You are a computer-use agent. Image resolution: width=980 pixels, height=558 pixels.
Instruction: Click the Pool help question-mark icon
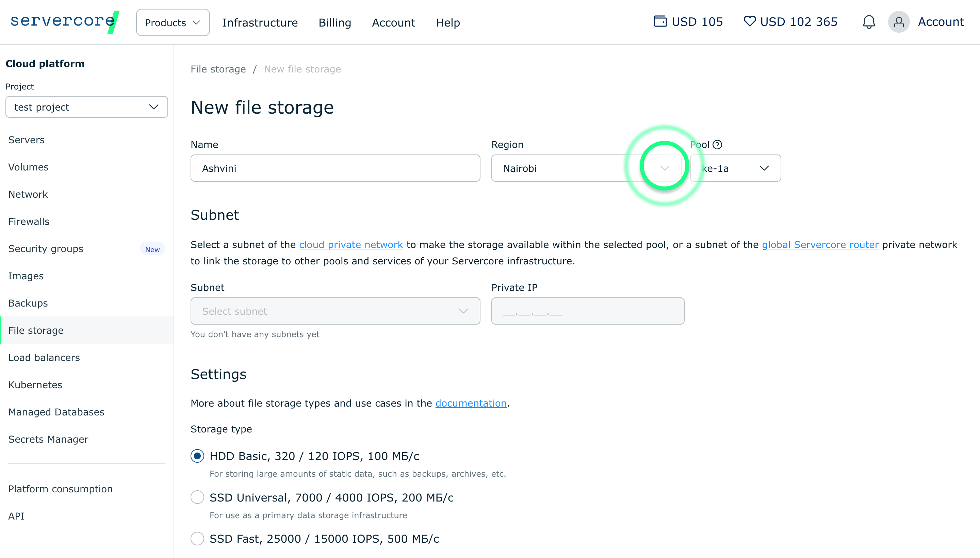(x=717, y=145)
